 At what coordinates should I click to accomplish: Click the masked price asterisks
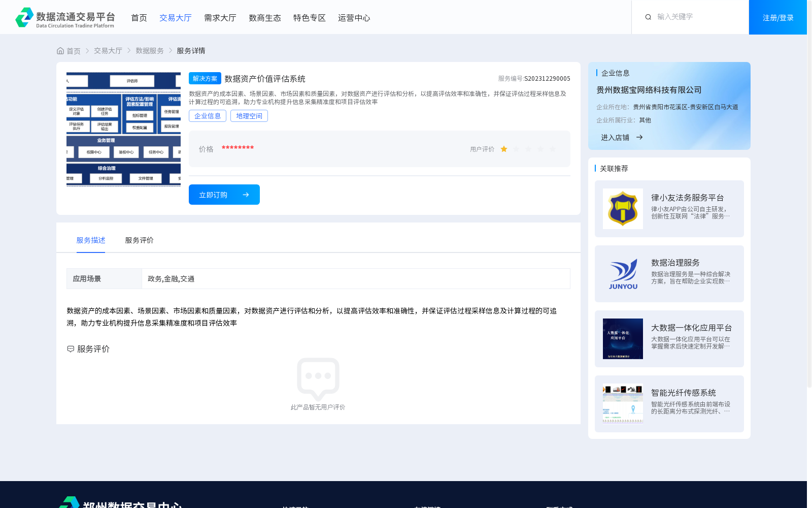point(238,148)
